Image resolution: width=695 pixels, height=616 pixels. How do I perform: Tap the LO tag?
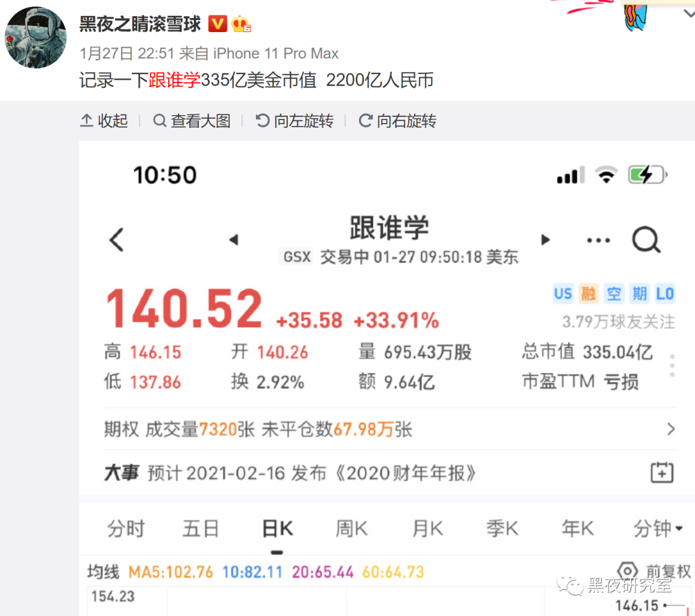[665, 294]
